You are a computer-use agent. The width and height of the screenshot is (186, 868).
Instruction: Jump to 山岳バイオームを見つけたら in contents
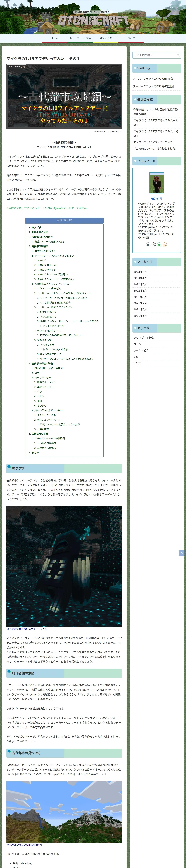[50, 242]
